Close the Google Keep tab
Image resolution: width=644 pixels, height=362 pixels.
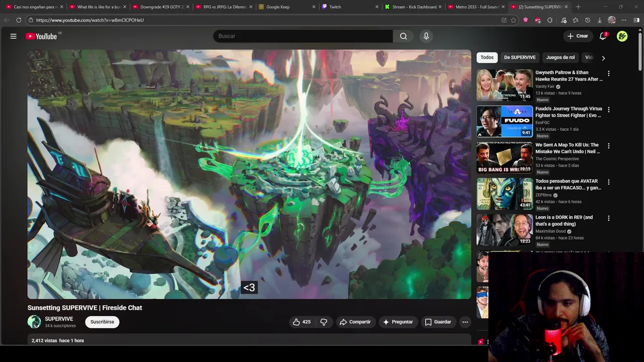click(314, 7)
